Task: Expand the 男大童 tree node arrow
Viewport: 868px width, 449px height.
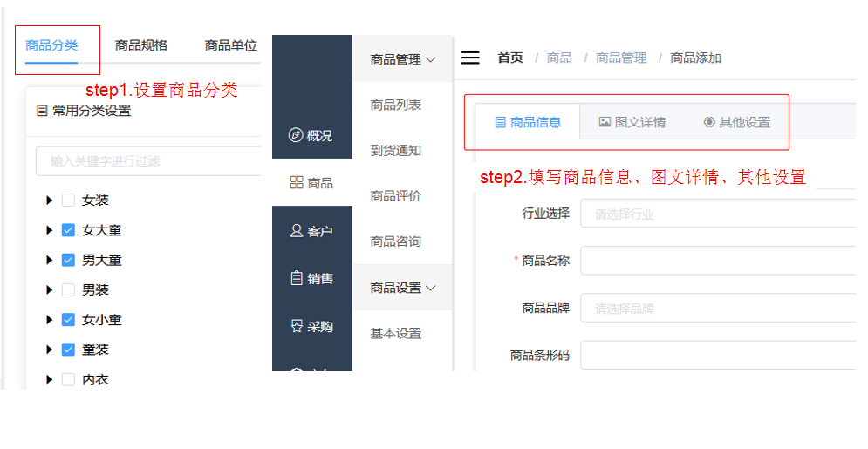Action: (x=49, y=260)
